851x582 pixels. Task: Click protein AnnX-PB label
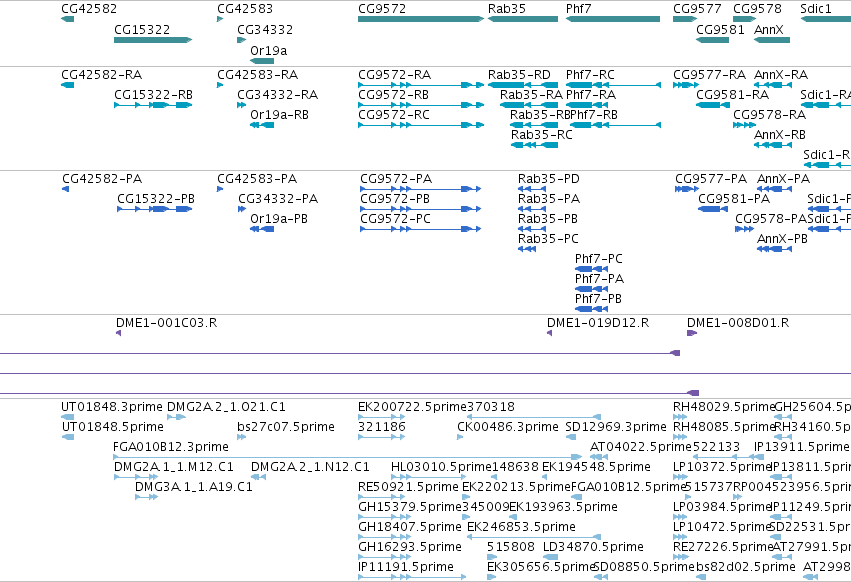(x=782, y=239)
